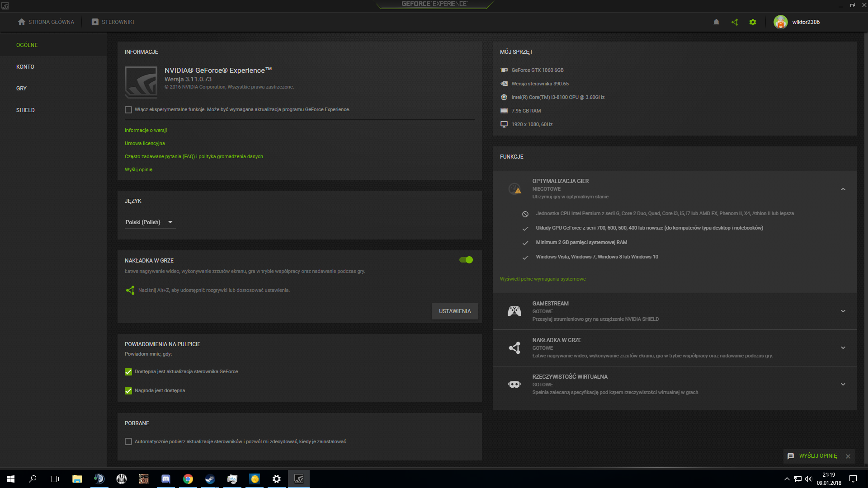The image size is (868, 488).
Task: Open File Explorer from the taskbar
Action: point(77,479)
